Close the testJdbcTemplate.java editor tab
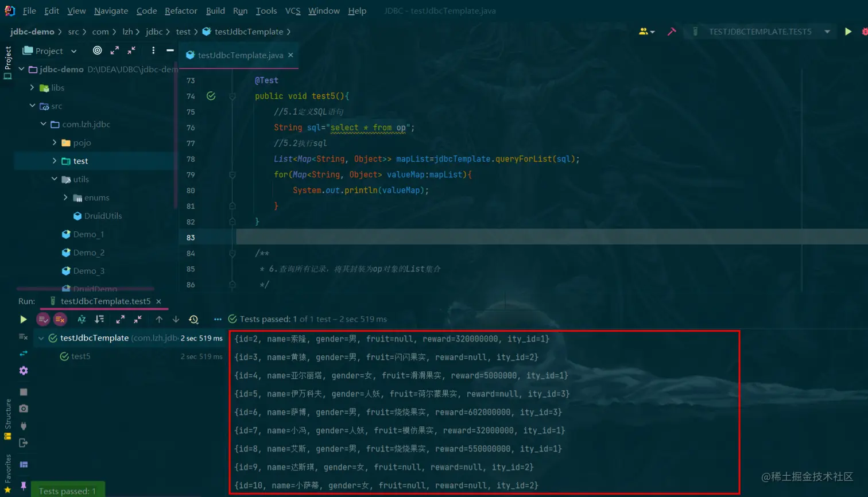The height and width of the screenshot is (497, 868). (x=290, y=55)
